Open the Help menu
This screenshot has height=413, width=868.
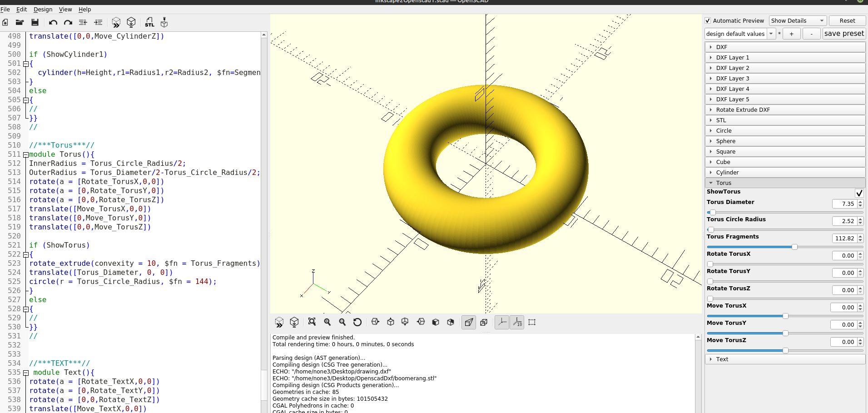pyautogui.click(x=84, y=9)
